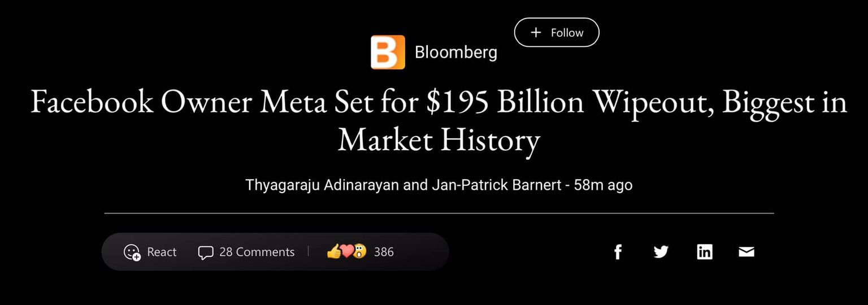
Task: Share the article on Twitter
Action: pos(661,252)
